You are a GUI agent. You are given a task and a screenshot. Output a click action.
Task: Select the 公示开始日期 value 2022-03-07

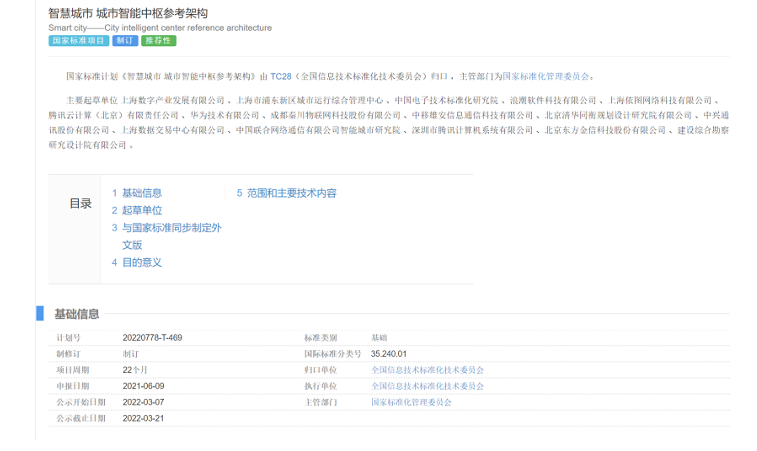point(143,402)
